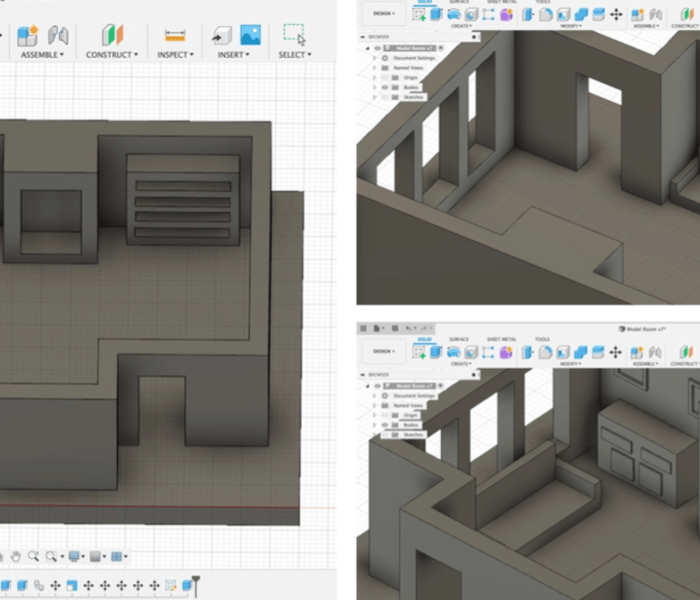700x600 pixels.
Task: Toggle visibility of Origin in top-right browser
Action: (x=386, y=77)
